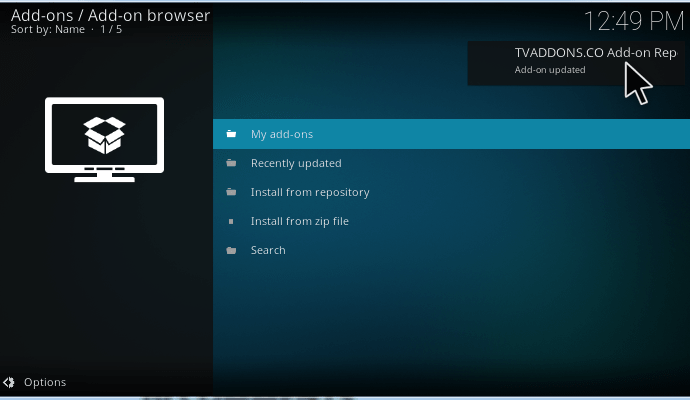The image size is (690, 400).
Task: Click the Options gear icon
Action: [8, 382]
